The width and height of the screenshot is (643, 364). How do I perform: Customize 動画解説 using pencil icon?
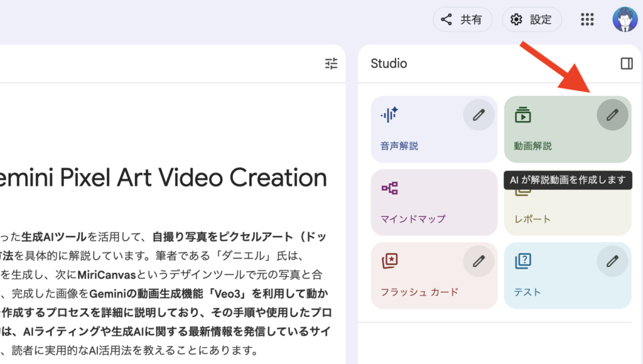(x=612, y=115)
